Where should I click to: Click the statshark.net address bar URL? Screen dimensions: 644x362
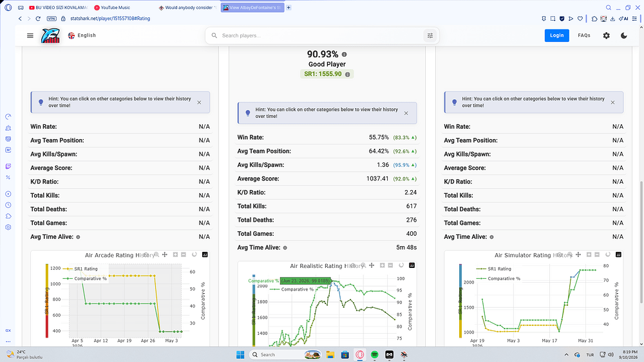(110, 19)
